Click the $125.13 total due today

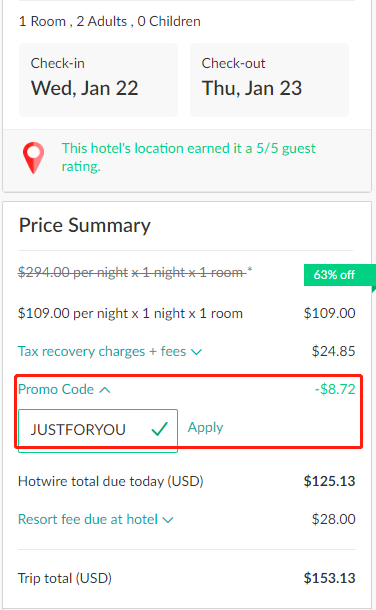tap(329, 481)
